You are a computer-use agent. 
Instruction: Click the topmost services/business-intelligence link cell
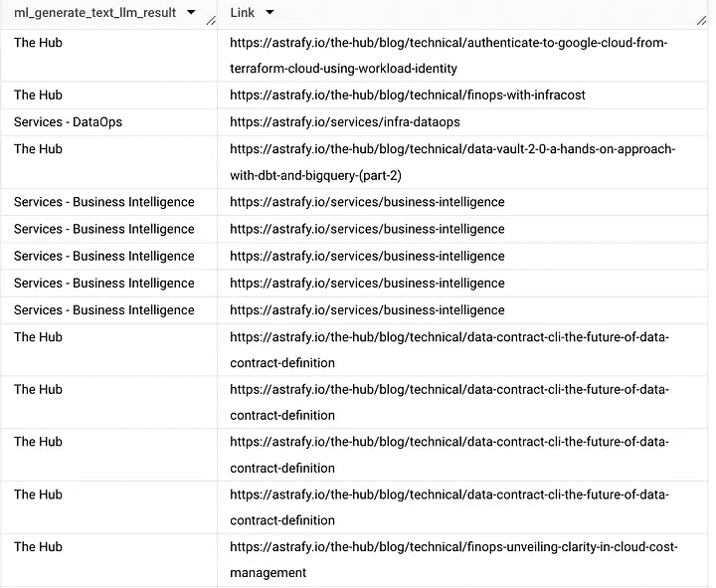point(462,202)
